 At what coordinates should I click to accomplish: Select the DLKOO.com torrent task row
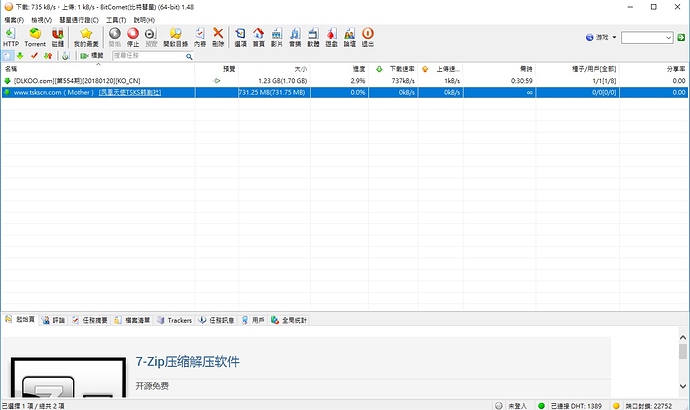(345, 81)
